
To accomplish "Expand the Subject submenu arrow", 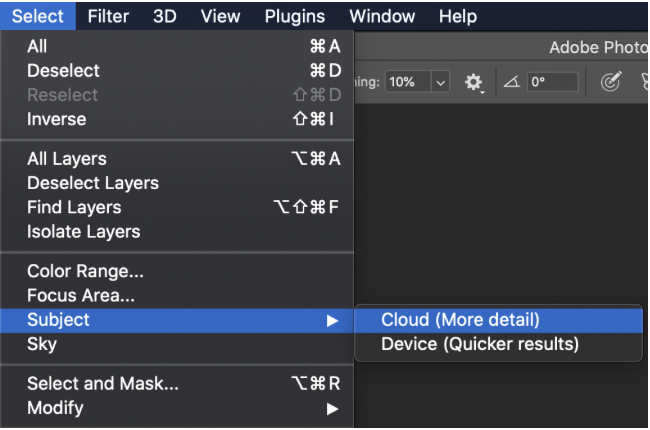I will pyautogui.click(x=332, y=320).
